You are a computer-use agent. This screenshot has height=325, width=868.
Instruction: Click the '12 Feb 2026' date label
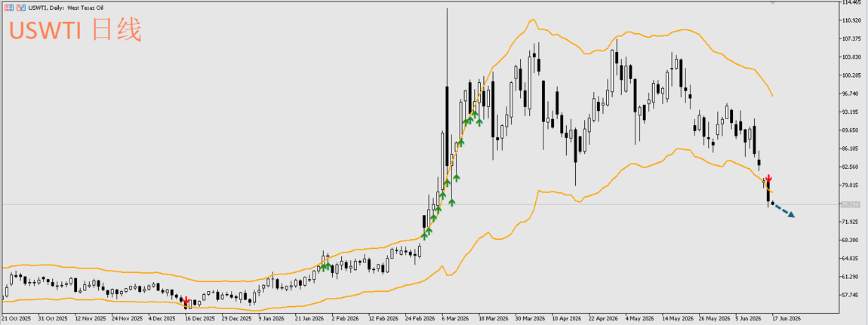pos(382,319)
